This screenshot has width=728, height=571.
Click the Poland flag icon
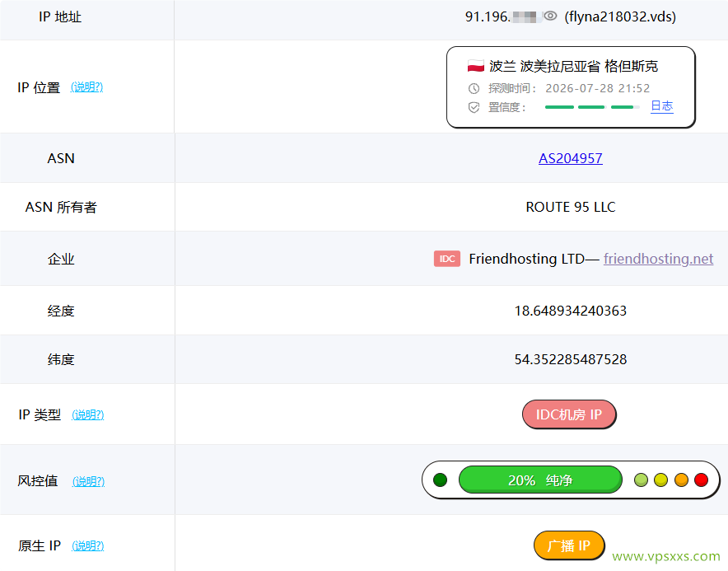476,66
